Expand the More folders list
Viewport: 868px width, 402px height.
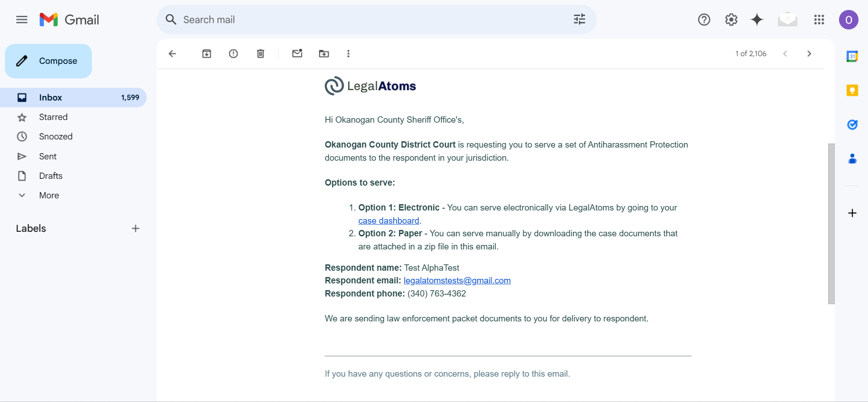[73, 195]
